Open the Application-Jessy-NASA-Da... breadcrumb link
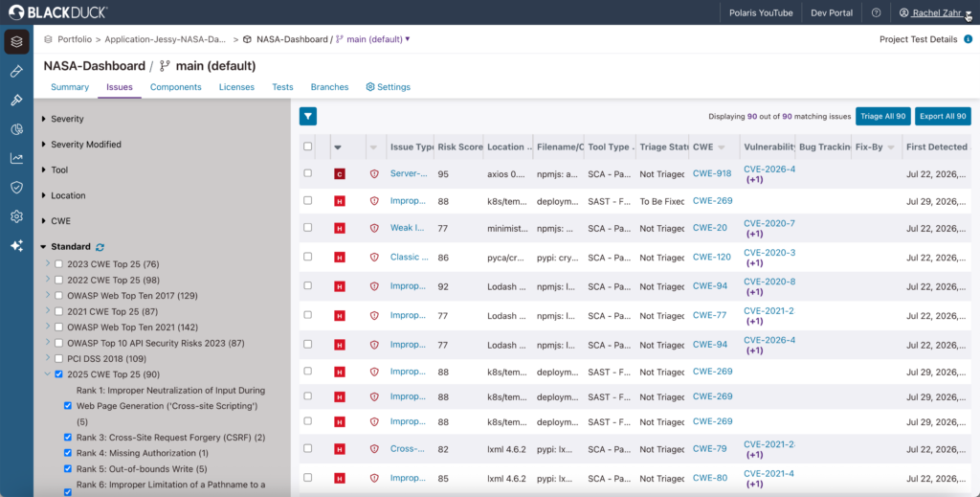Image resolution: width=980 pixels, height=497 pixels. (x=166, y=39)
